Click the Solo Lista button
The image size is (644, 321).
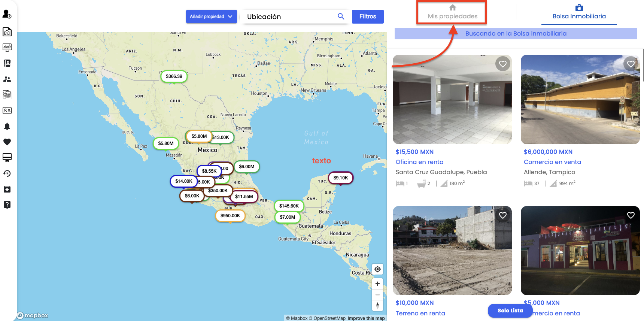click(x=510, y=311)
